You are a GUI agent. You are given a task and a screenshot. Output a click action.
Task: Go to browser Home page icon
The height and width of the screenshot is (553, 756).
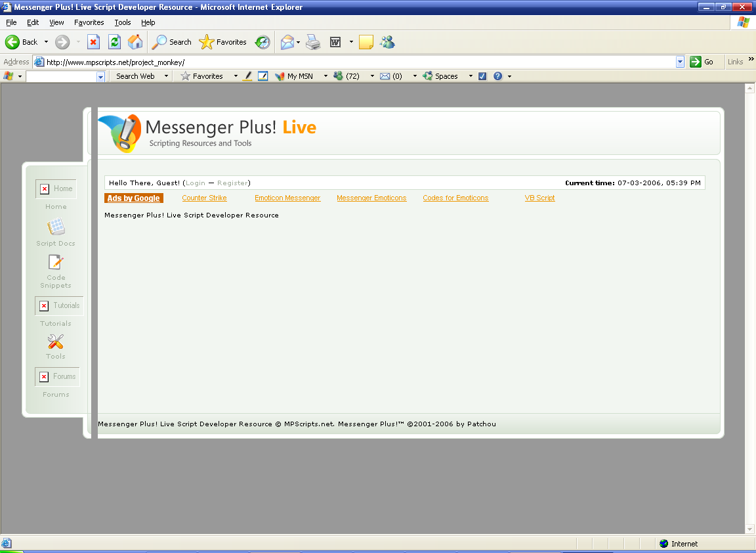click(135, 42)
